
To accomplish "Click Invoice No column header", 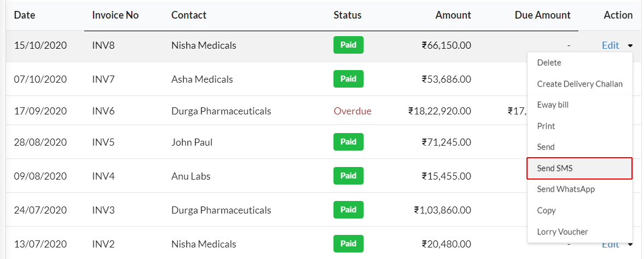I will pos(115,15).
